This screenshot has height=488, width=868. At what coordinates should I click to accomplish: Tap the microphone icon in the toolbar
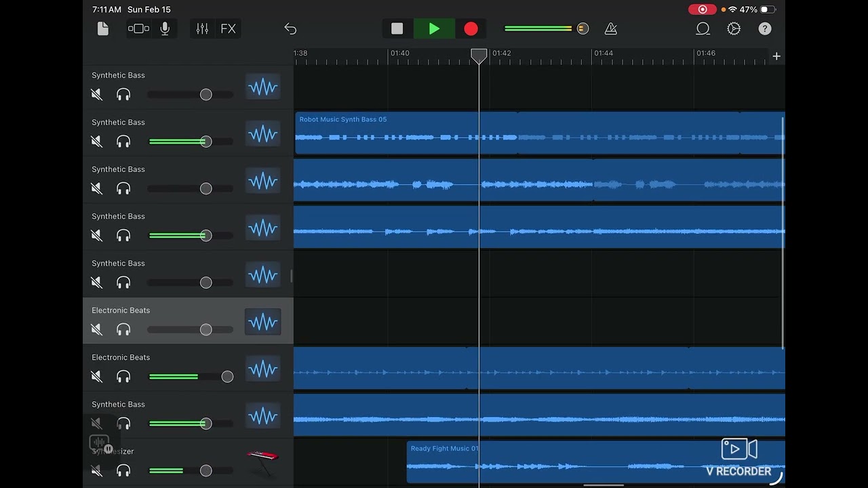point(165,28)
